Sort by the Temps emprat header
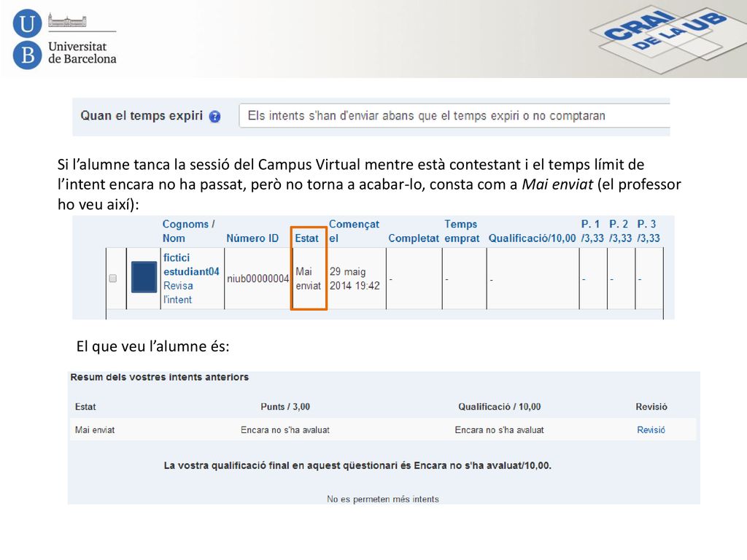This screenshot has height=560, width=747. (x=462, y=231)
